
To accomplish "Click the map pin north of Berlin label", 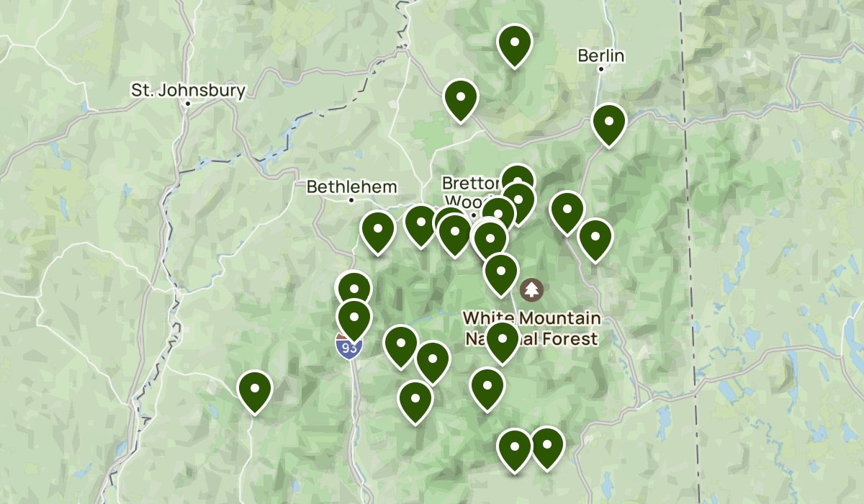I will coord(514,45).
